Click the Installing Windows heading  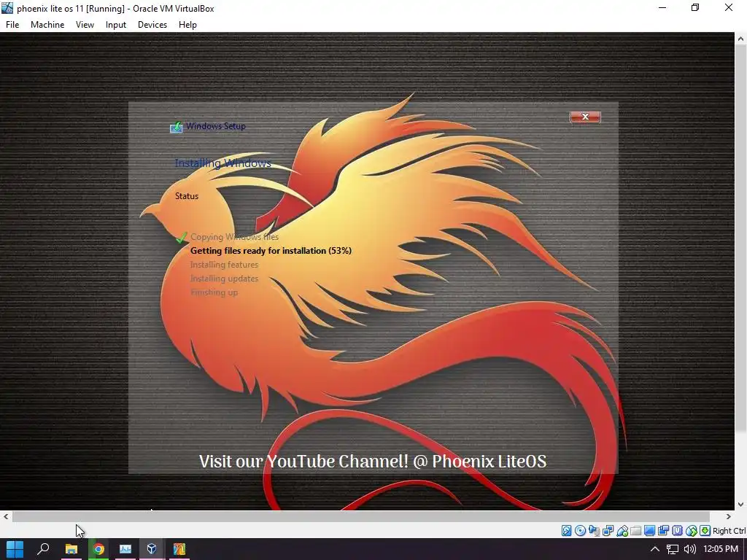223,163
